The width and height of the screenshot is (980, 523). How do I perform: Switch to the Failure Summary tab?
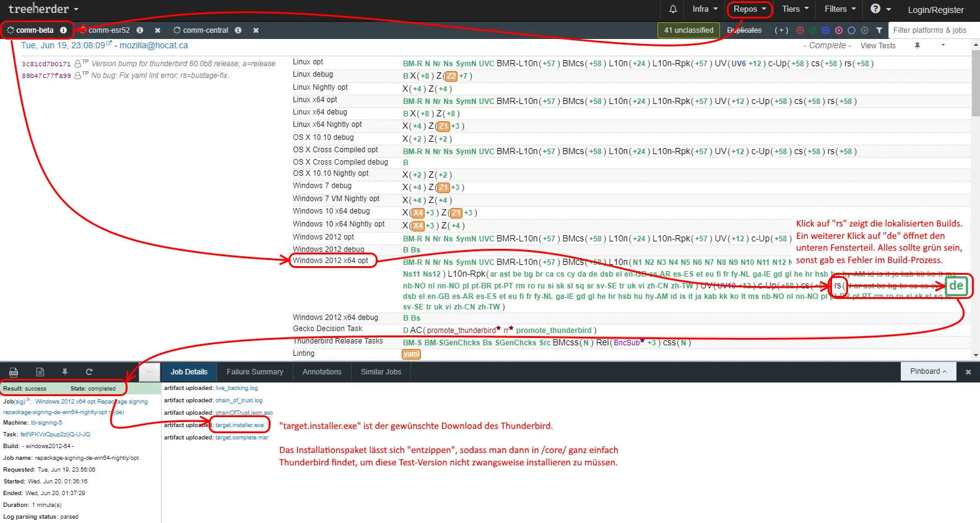tap(255, 372)
